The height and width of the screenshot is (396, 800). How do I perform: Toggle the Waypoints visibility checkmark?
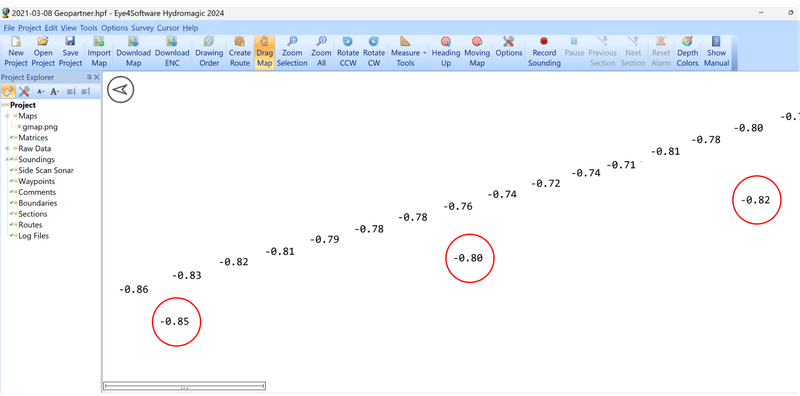11,181
